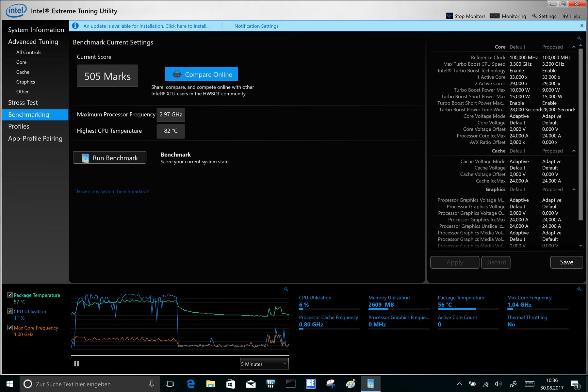Click the Compare Online button

[202, 74]
